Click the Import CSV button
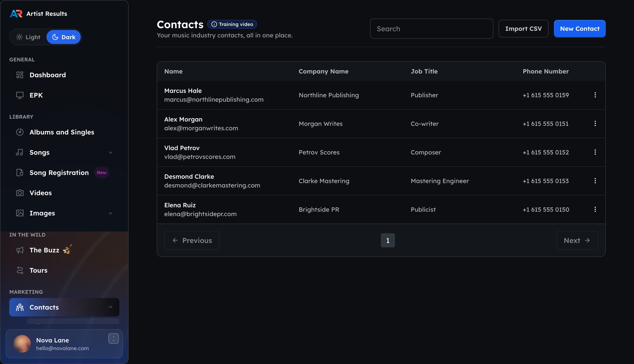This screenshot has width=634, height=364. [524, 29]
